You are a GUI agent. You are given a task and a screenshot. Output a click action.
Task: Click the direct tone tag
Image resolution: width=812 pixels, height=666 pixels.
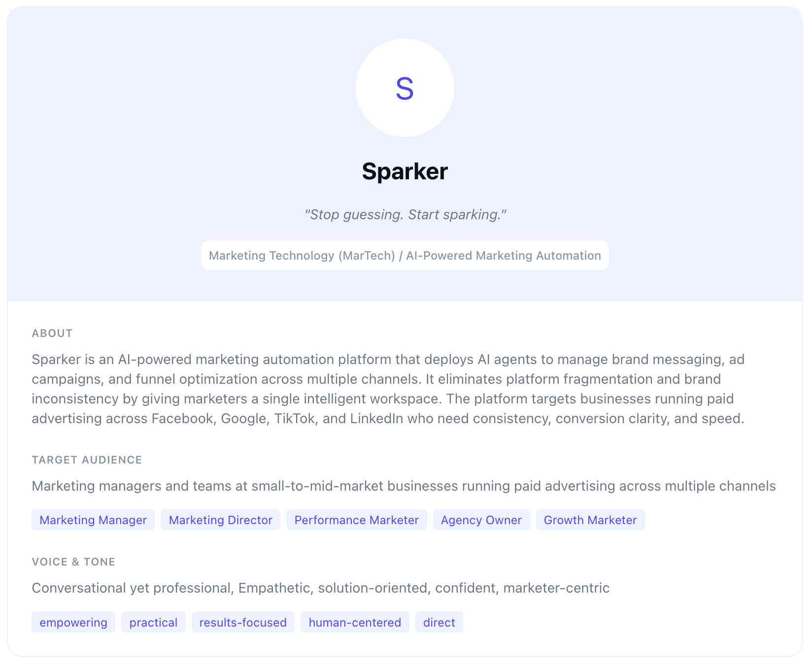439,623
